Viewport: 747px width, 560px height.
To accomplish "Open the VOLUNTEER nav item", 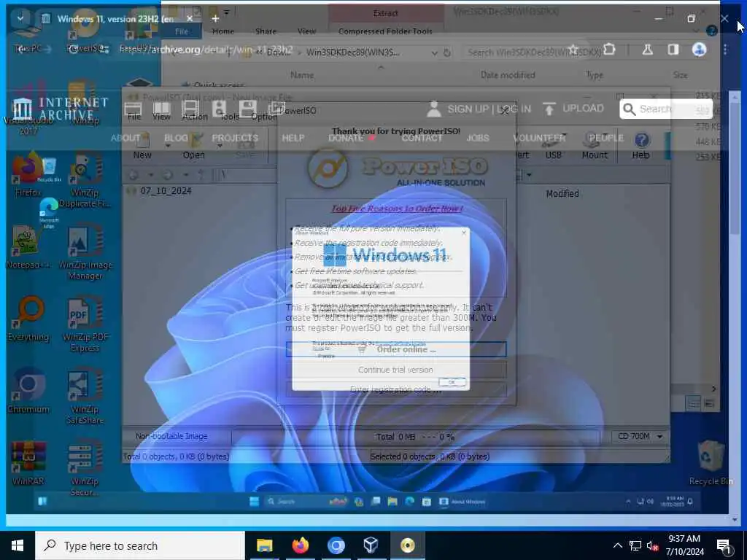I will coord(539,138).
